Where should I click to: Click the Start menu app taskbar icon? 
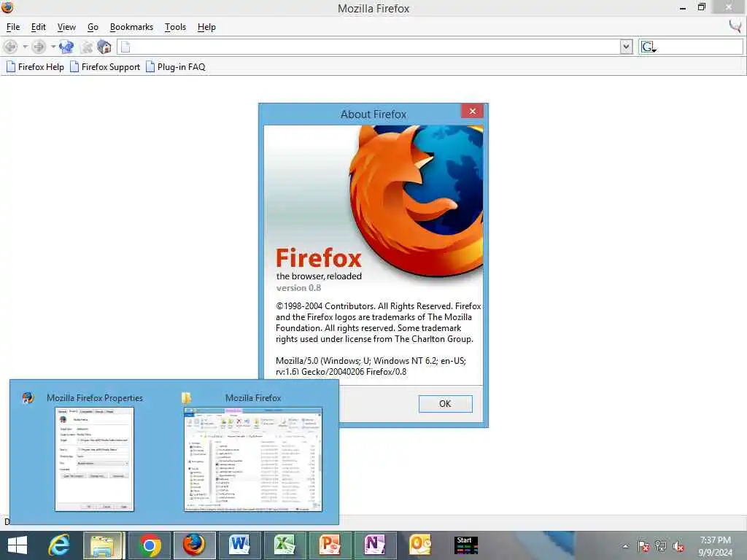(x=465, y=545)
